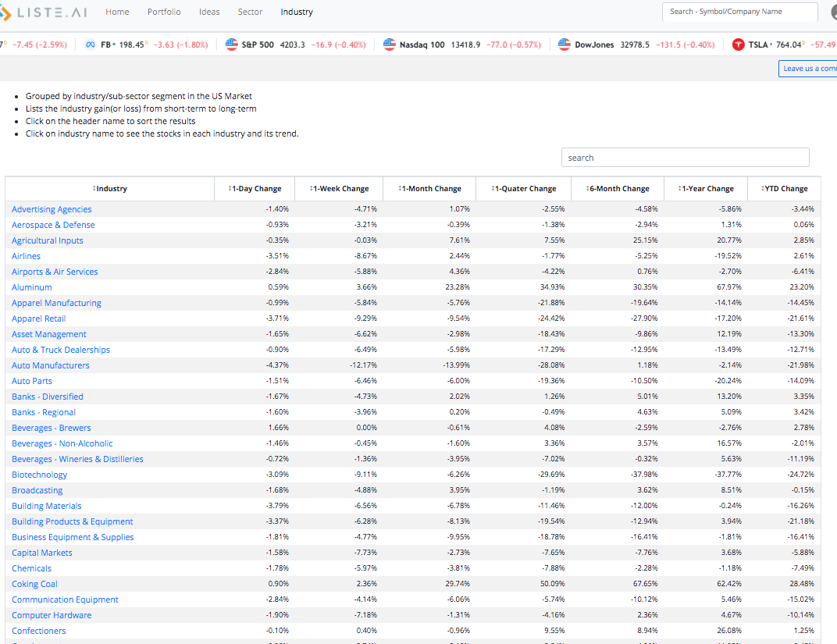Open the Banks - Regional link
This screenshot has width=837, height=644.
coord(44,412)
